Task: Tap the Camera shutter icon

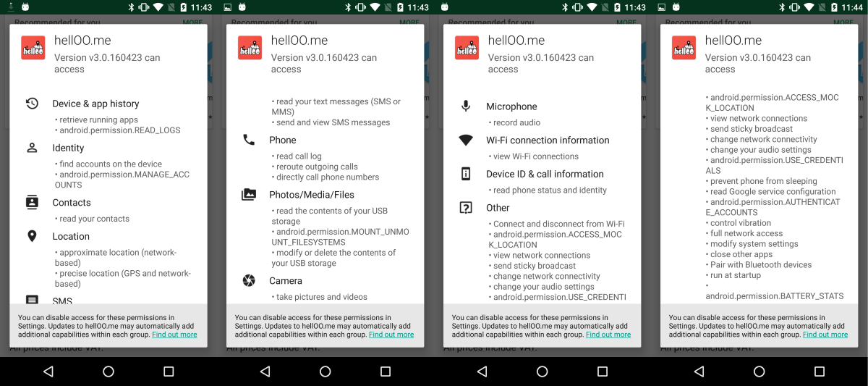Action: 249,280
